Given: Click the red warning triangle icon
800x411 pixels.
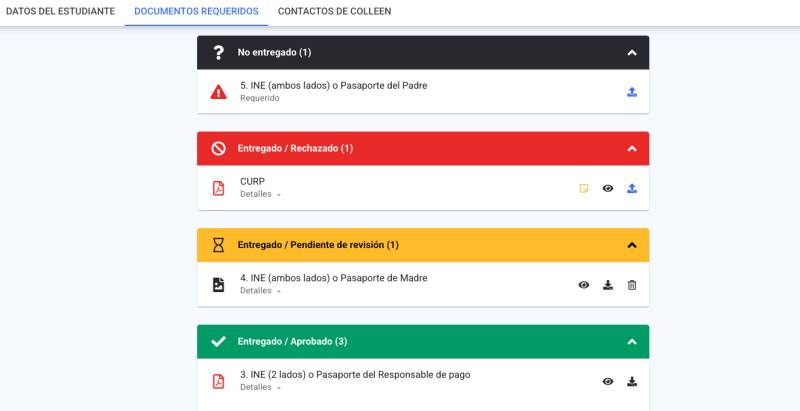Looking at the screenshot, I should point(218,92).
